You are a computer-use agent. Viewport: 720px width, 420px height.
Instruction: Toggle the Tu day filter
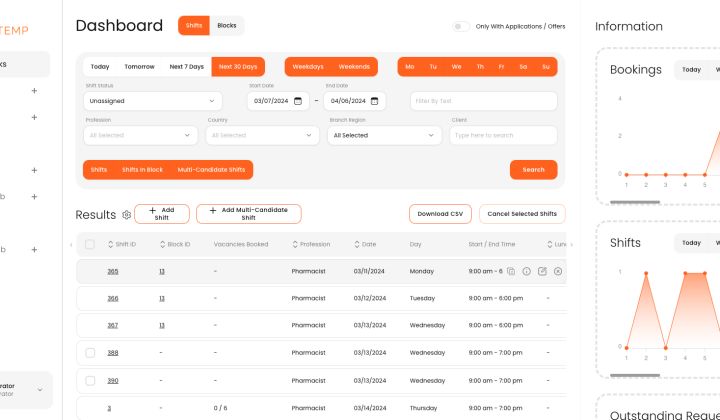(x=433, y=67)
